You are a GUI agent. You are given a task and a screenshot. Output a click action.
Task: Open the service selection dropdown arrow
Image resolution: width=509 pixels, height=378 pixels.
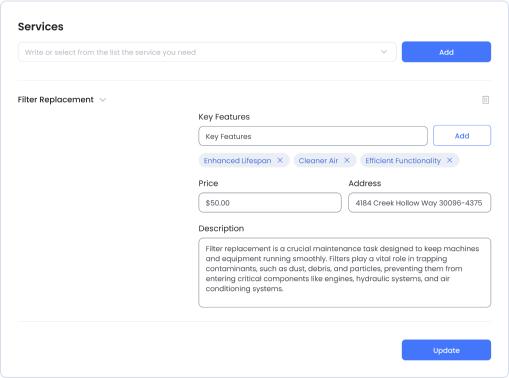[x=384, y=52]
